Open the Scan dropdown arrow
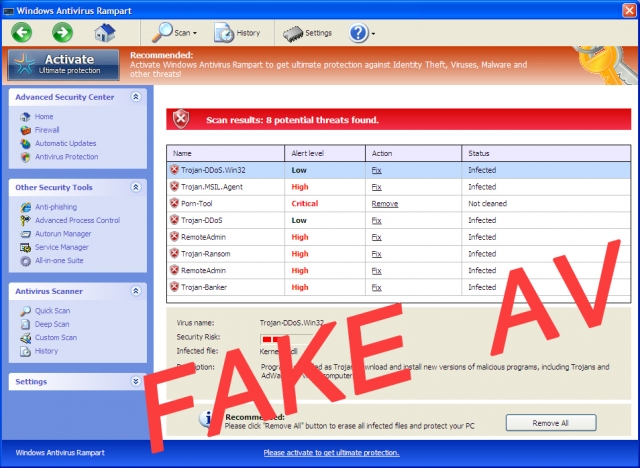The width and height of the screenshot is (640, 468). point(195,33)
